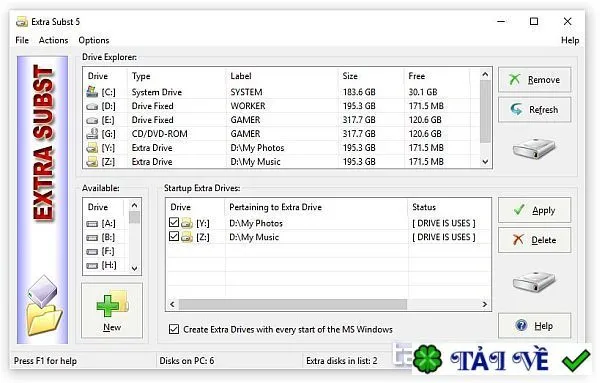Pick available drive B: icon

(92, 238)
